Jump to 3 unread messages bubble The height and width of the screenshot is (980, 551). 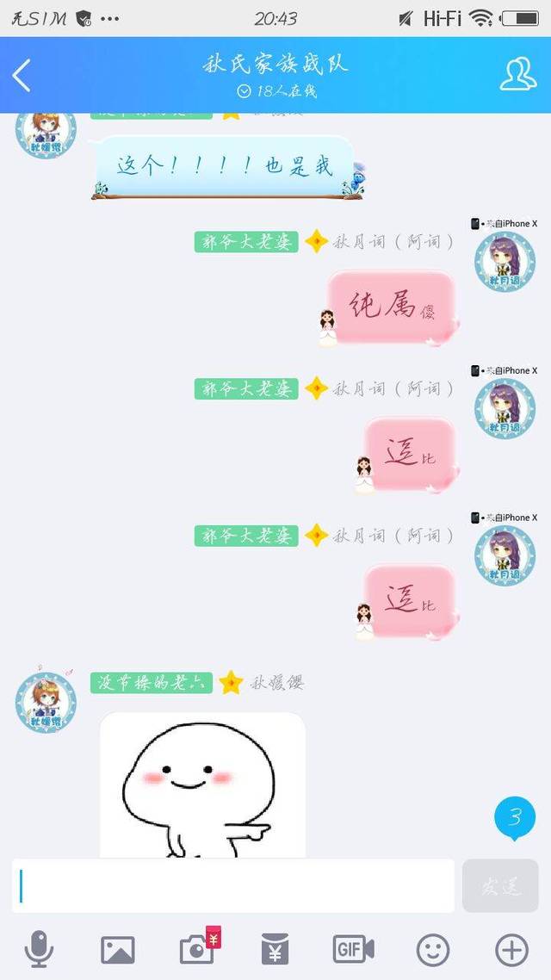click(x=515, y=817)
